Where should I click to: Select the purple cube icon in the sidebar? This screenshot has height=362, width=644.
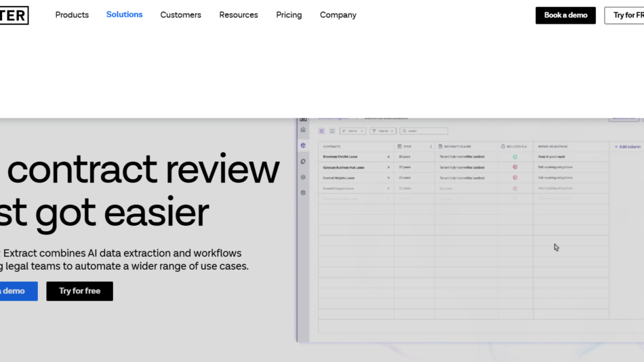(x=303, y=146)
